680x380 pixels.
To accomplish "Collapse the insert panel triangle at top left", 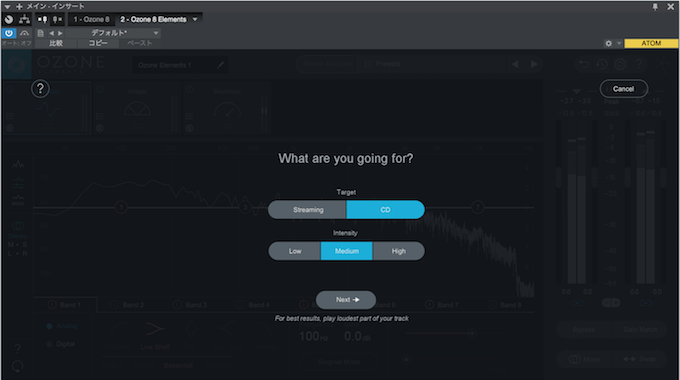I will (x=7, y=7).
